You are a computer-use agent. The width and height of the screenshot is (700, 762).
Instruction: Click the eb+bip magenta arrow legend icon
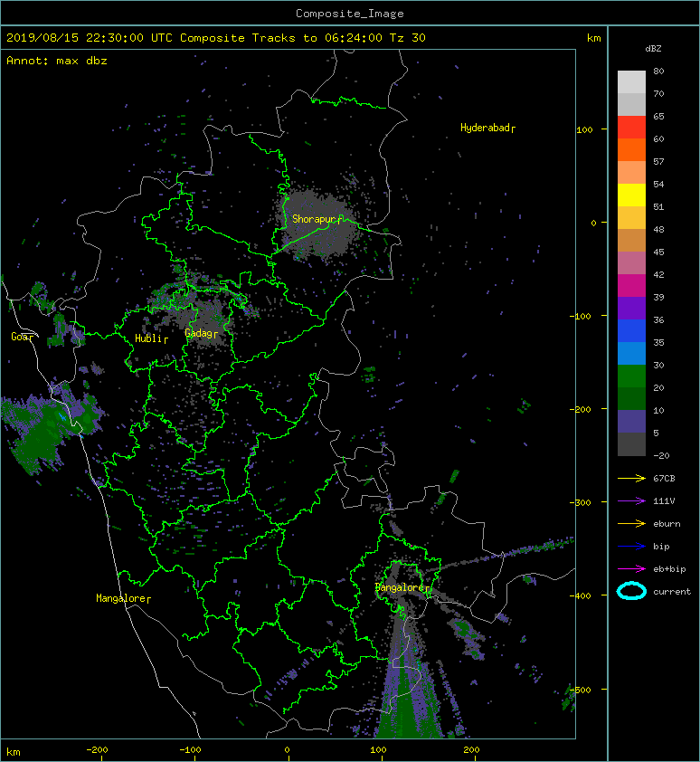(631, 568)
